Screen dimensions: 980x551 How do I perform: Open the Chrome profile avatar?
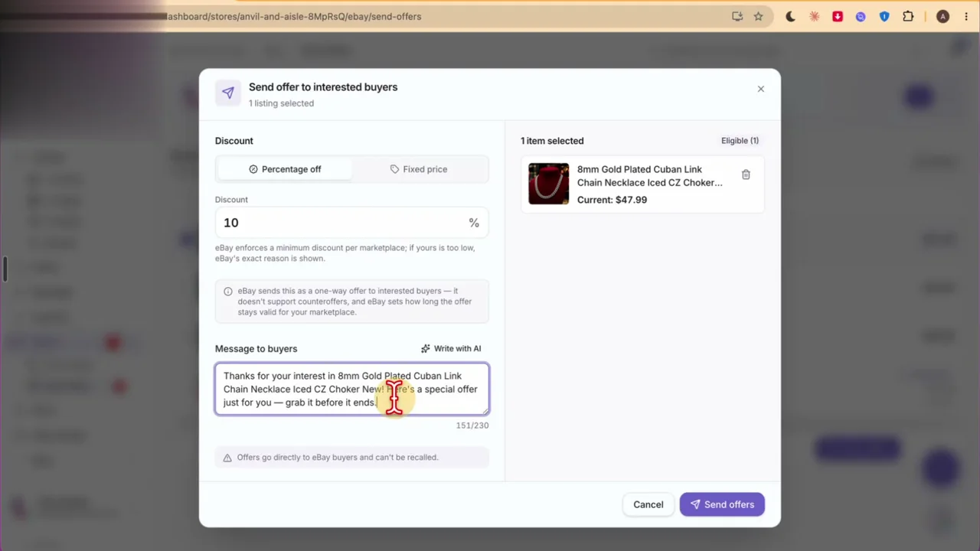pyautogui.click(x=942, y=16)
